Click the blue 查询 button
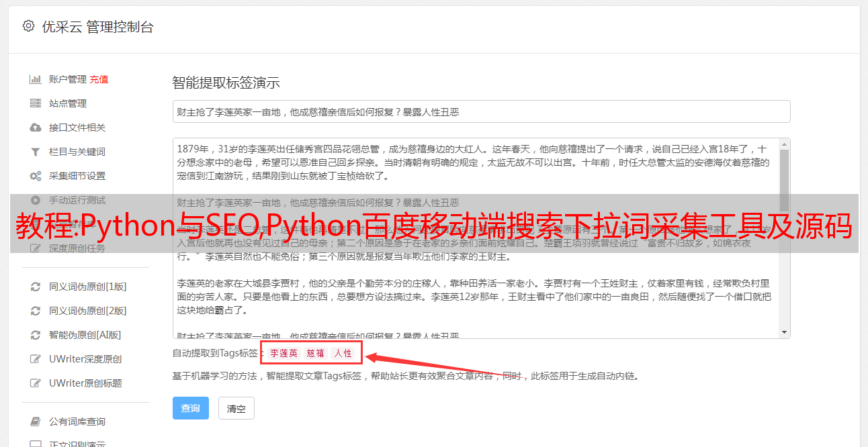This screenshot has width=868, height=447. pyautogui.click(x=191, y=408)
